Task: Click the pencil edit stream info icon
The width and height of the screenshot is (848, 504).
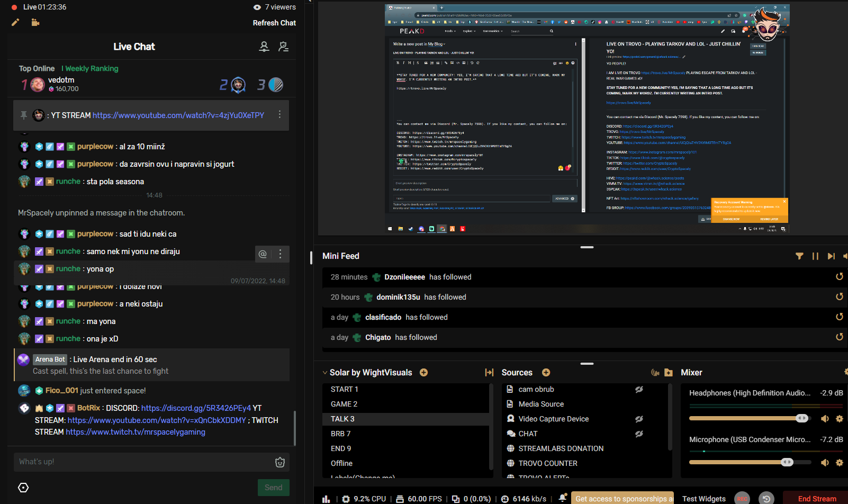Action: (x=15, y=22)
